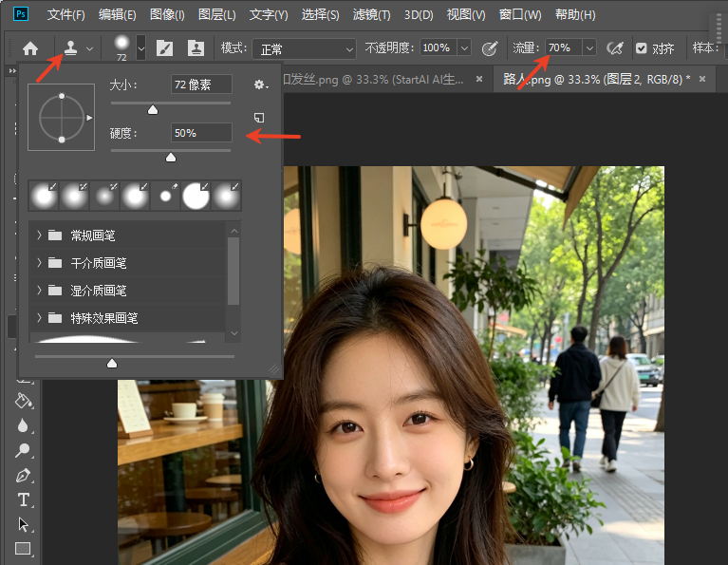Toggle the brush preset picker arrow

point(141,48)
